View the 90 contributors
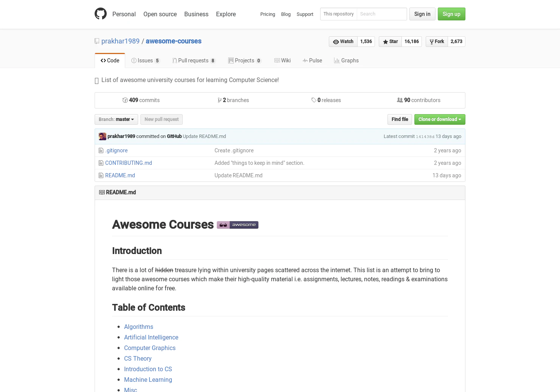The width and height of the screenshot is (560, 392). 418,100
